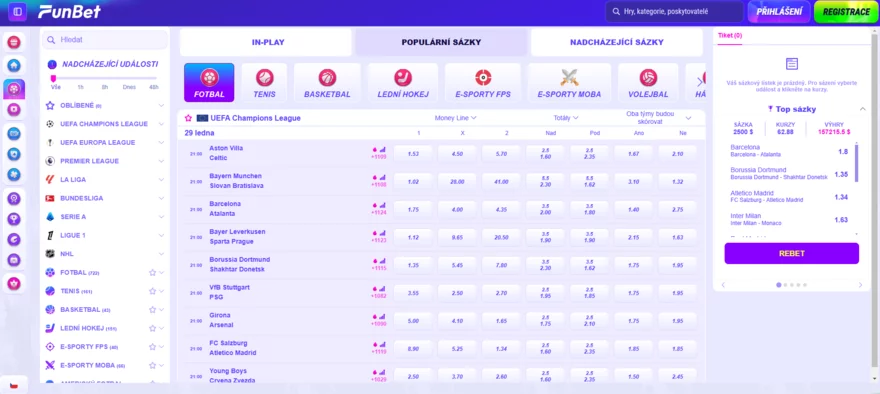
Task: Toggle the sidebar menu icon beside the FunBet logo
Action: click(17, 12)
